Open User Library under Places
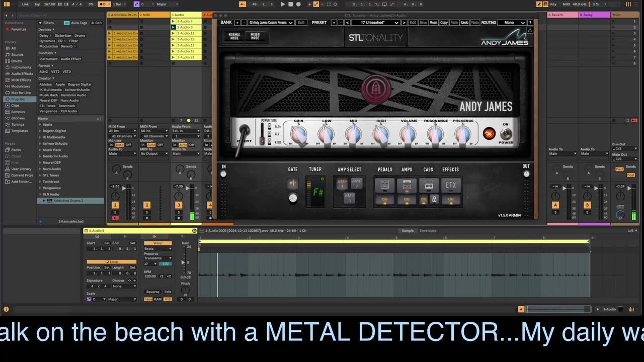The height and width of the screenshot is (362, 644). 21,169
